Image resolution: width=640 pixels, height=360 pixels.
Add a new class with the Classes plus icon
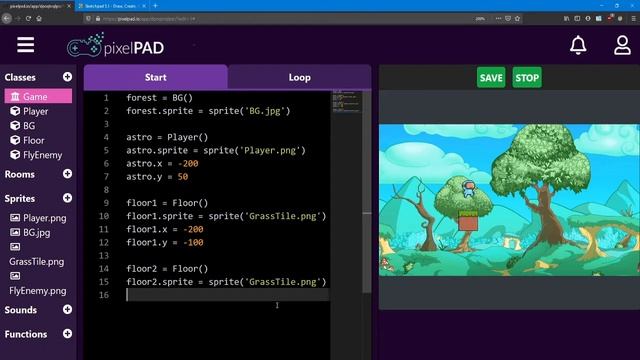click(x=67, y=77)
